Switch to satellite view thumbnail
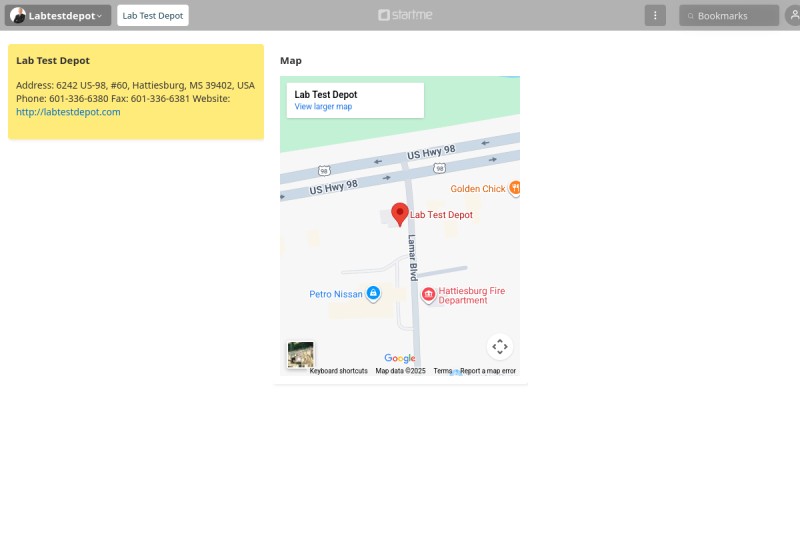 301,354
